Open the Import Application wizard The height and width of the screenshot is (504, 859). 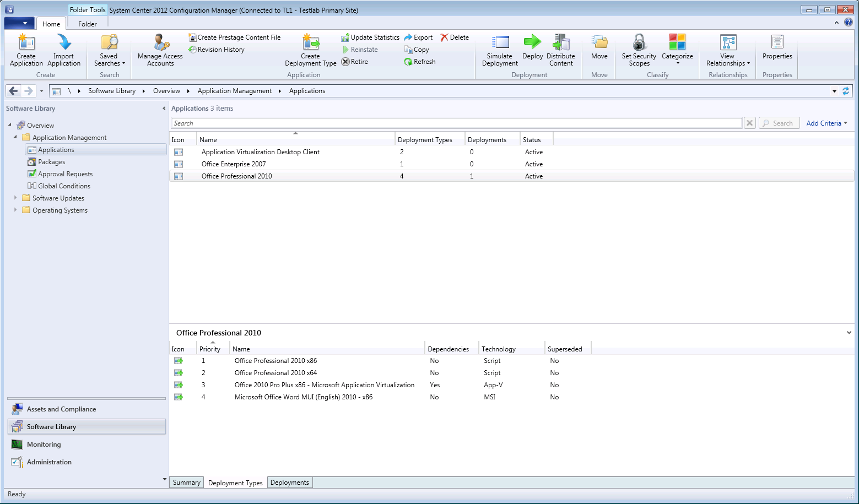coord(64,50)
